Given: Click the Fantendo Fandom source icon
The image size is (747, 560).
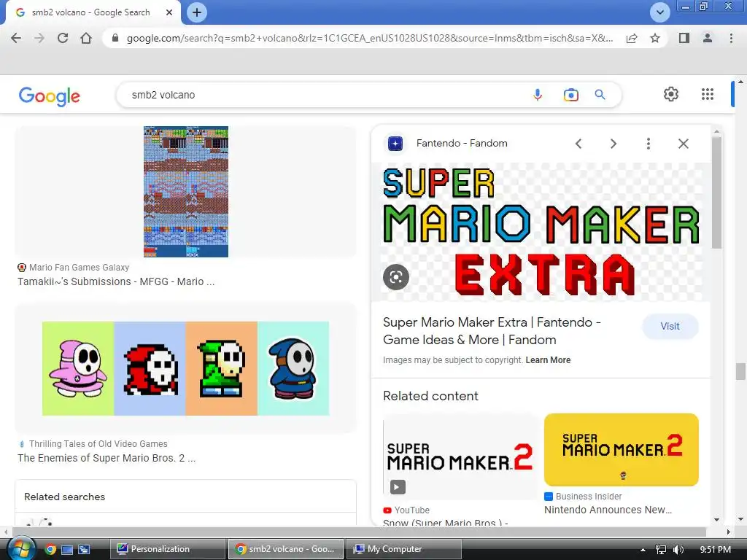Looking at the screenshot, I should click(395, 144).
